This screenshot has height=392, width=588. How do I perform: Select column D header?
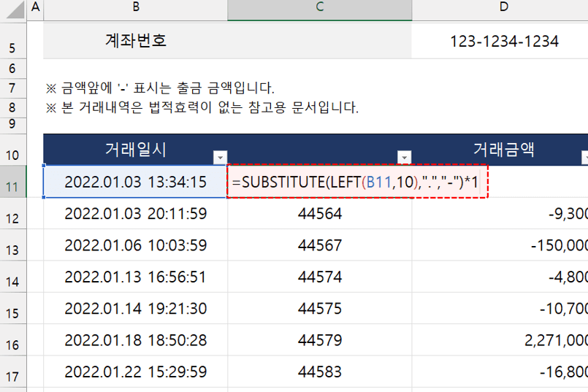click(x=500, y=9)
